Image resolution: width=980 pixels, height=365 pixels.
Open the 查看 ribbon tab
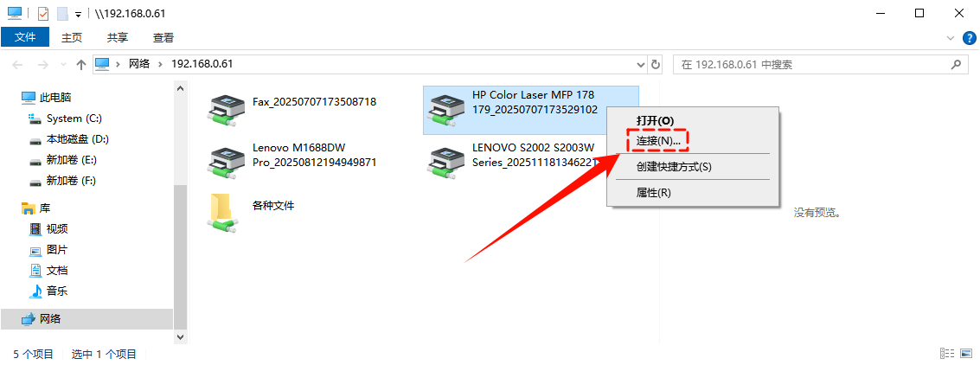163,37
